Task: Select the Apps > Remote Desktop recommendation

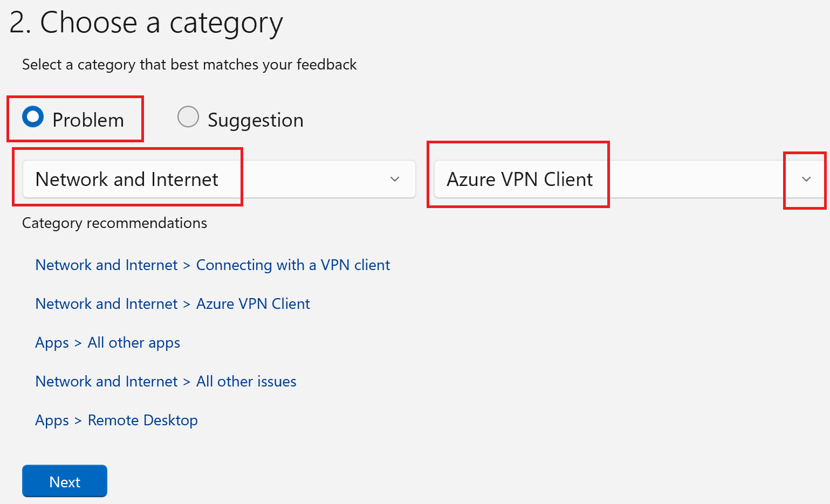Action: point(116,420)
